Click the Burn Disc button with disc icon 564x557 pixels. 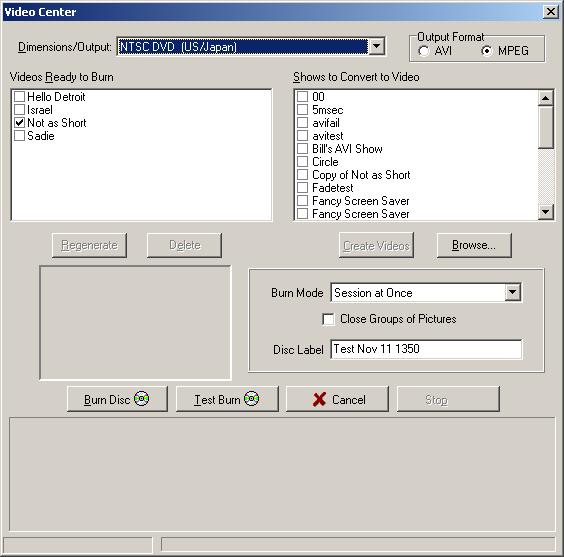pyautogui.click(x=117, y=399)
